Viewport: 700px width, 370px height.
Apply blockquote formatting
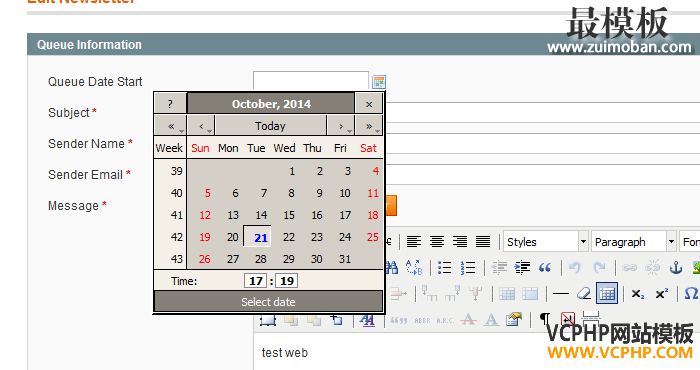[x=545, y=267]
